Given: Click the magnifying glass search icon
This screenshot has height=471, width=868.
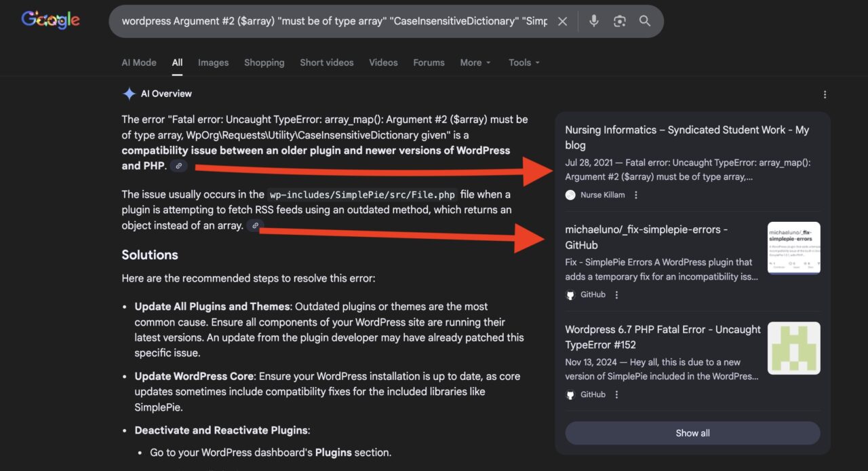Looking at the screenshot, I should (x=645, y=21).
